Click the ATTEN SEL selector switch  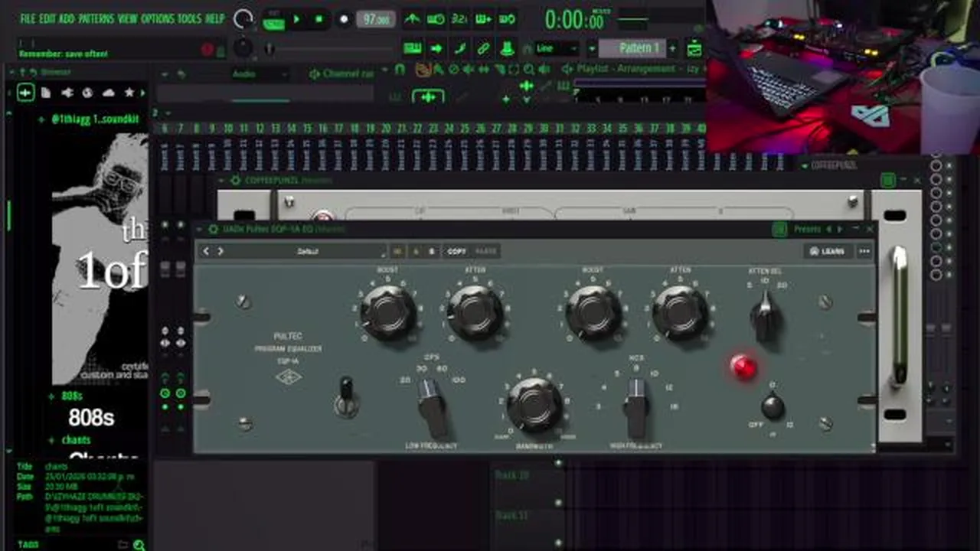point(766,316)
